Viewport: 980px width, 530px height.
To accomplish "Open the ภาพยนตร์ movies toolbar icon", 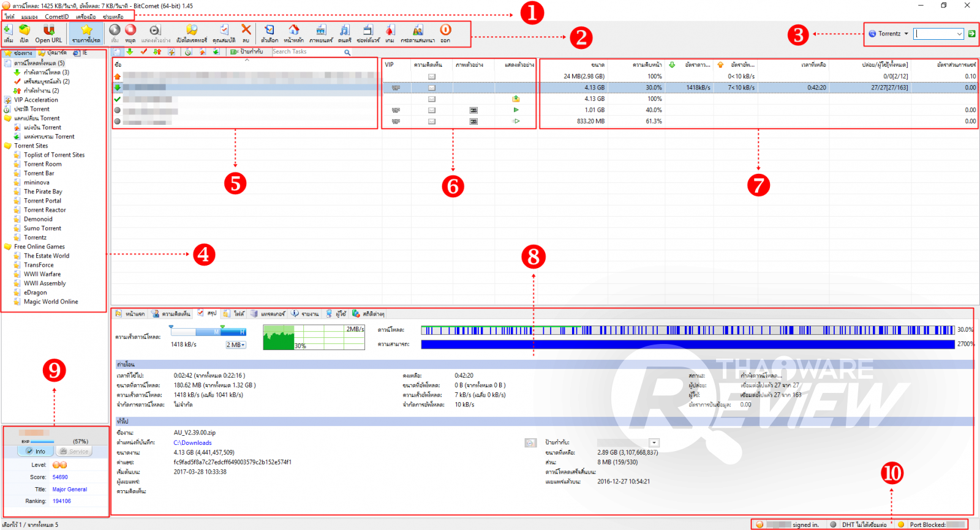I will [321, 33].
